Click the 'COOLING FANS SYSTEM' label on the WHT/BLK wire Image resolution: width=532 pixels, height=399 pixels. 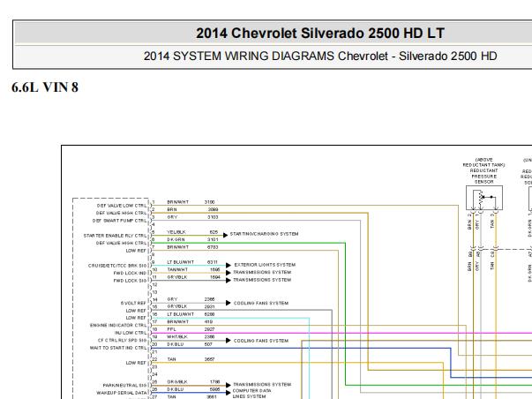pyautogui.click(x=261, y=341)
